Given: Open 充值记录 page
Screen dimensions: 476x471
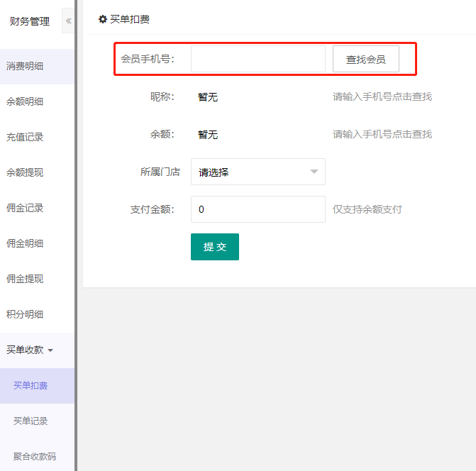Looking at the screenshot, I should coord(26,137).
